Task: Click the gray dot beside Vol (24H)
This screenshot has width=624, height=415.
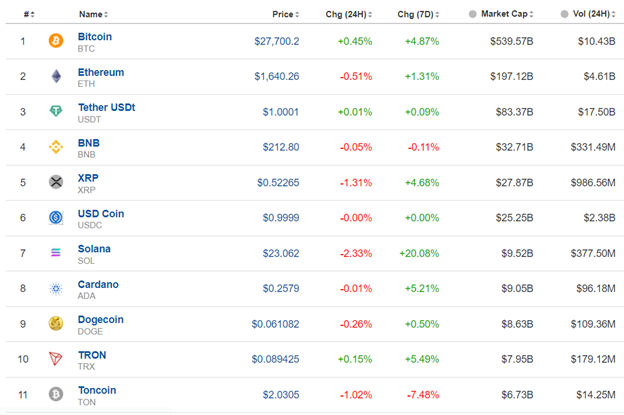Action: (x=564, y=14)
